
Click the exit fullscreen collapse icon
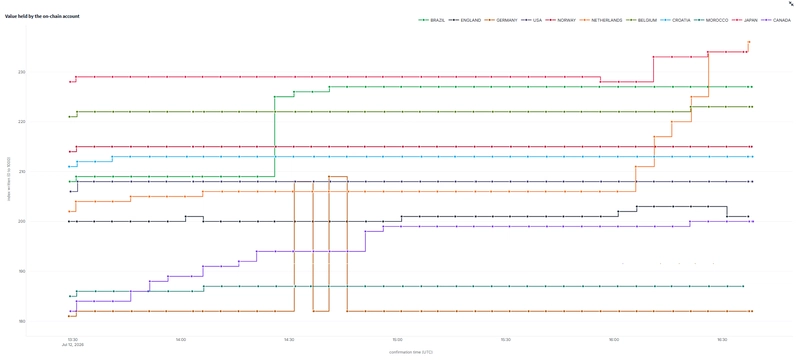coord(791,3)
